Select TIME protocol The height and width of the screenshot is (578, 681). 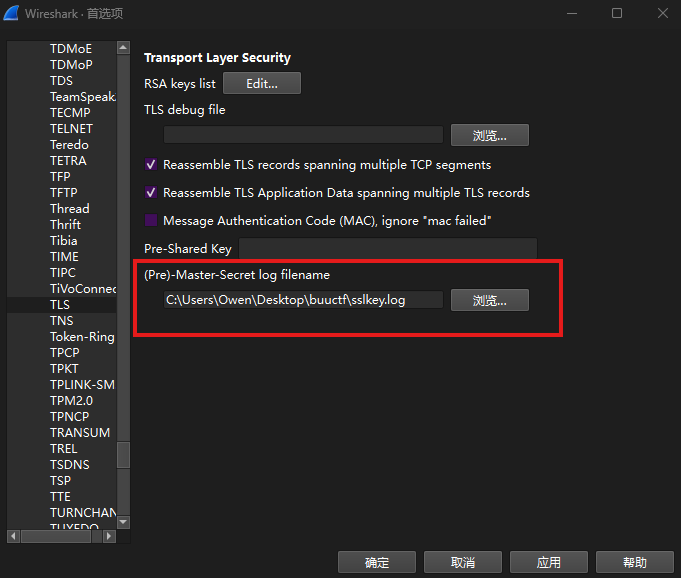click(x=62, y=257)
